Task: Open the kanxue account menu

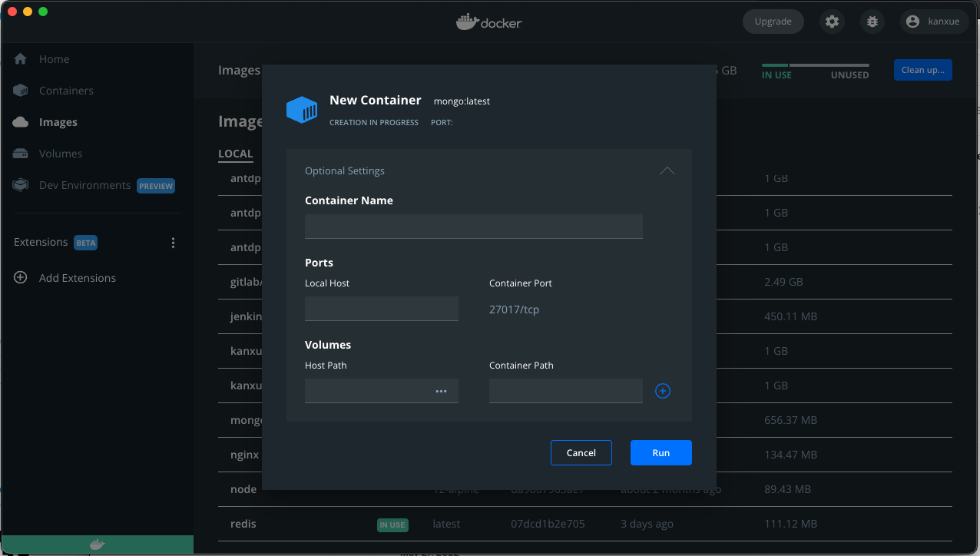Action: tap(934, 22)
